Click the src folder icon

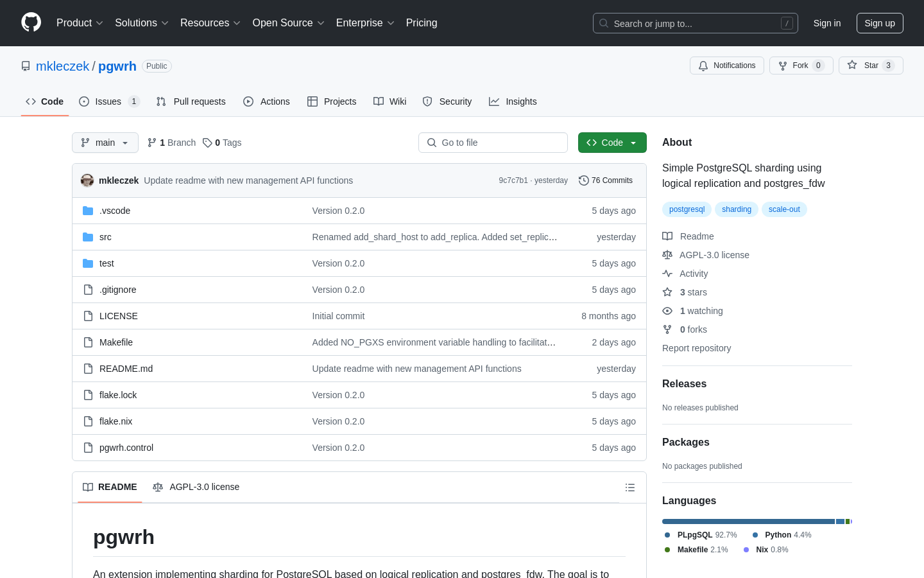pyautogui.click(x=88, y=237)
